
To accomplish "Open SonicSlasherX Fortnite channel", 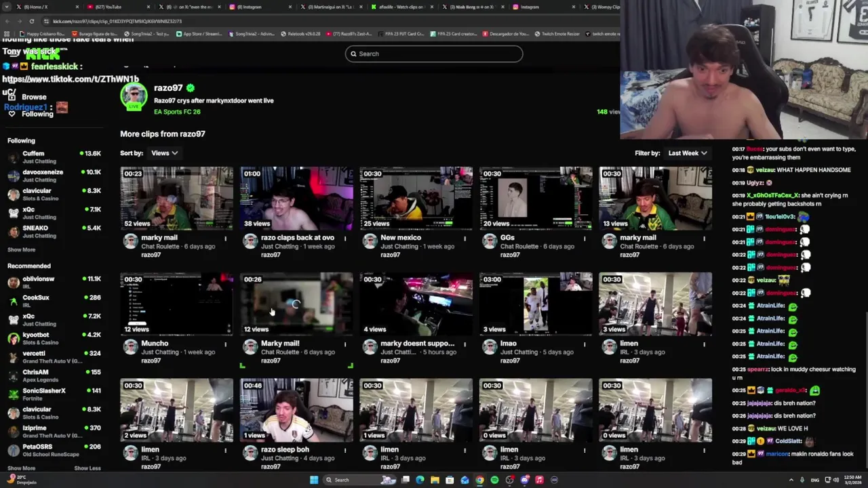I will pos(54,394).
